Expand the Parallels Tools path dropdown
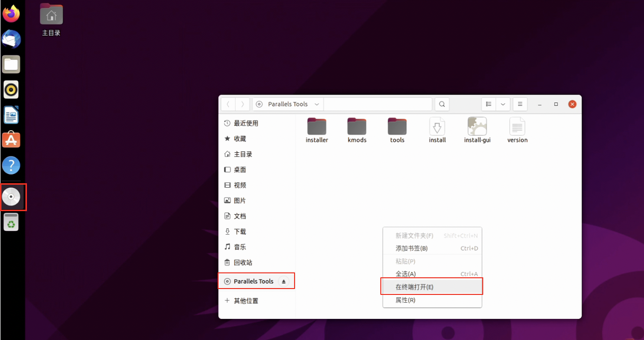This screenshot has height=340, width=644. pos(317,104)
